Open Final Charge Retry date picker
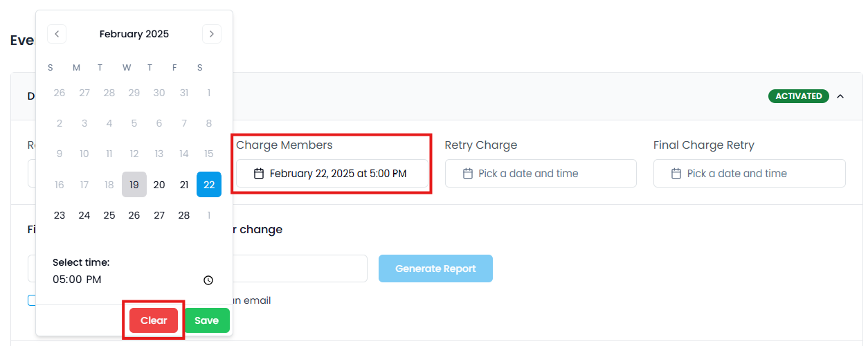 [749, 174]
